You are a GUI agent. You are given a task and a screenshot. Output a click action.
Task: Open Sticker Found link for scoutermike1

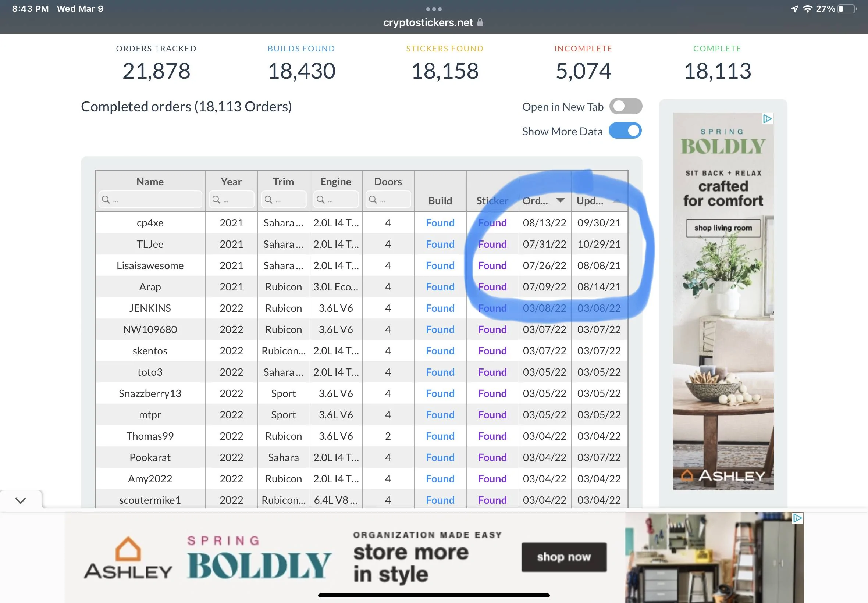(492, 500)
